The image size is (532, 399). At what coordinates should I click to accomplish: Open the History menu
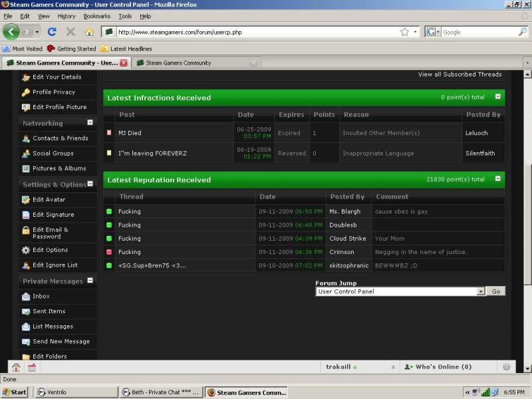(x=66, y=16)
